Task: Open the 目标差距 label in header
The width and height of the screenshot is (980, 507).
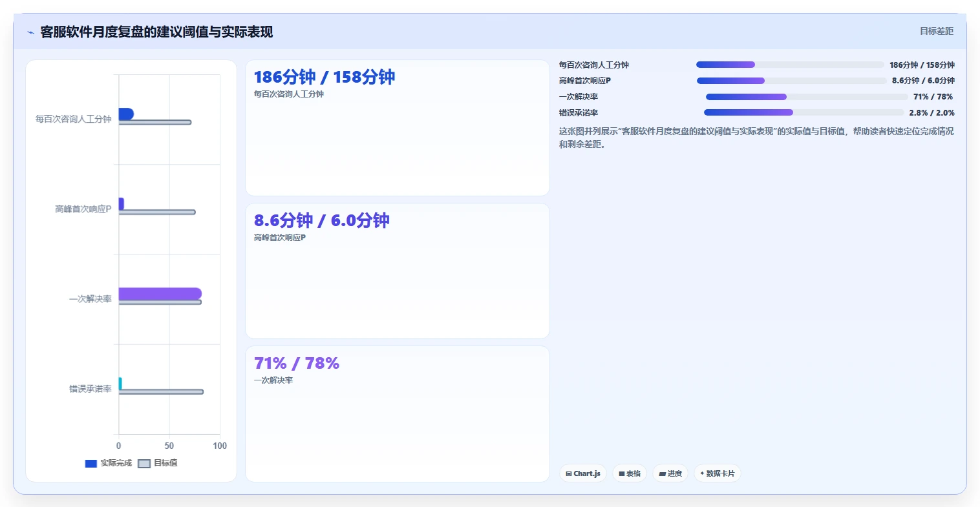Action: (x=937, y=31)
